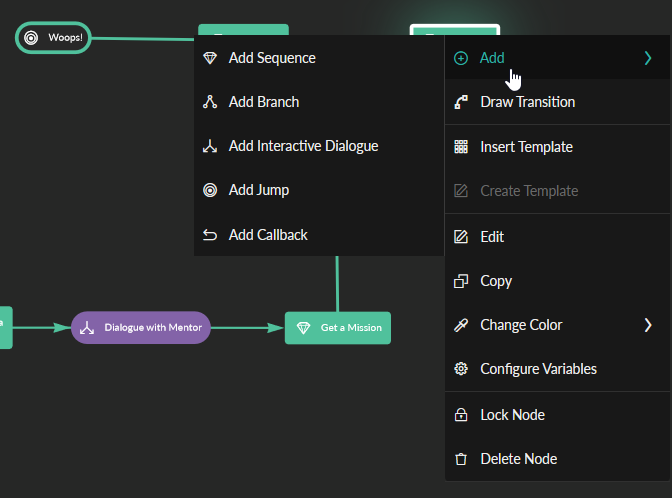Click the target icon beside Add Jump
Screen dimensions: 672x498
pos(210,190)
